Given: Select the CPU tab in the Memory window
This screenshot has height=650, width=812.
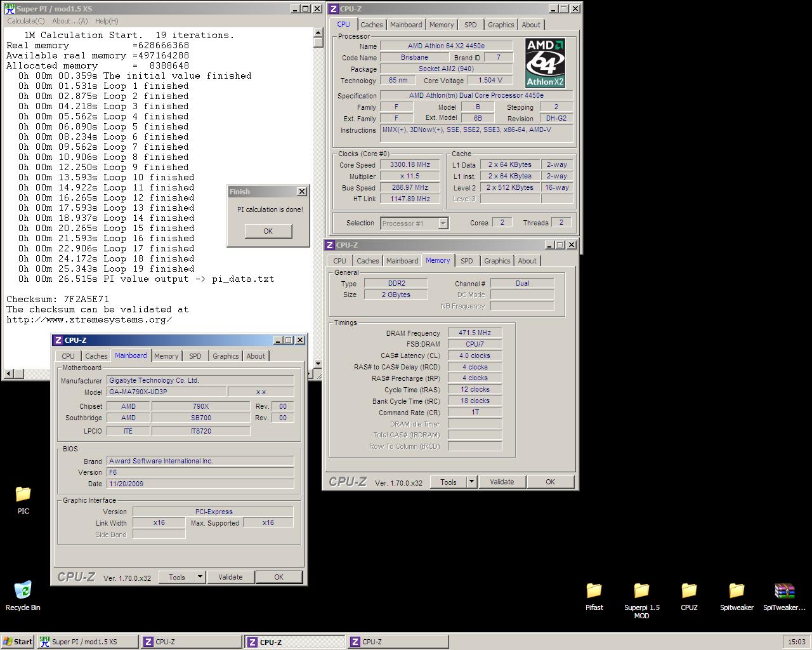Looking at the screenshot, I should 340,261.
